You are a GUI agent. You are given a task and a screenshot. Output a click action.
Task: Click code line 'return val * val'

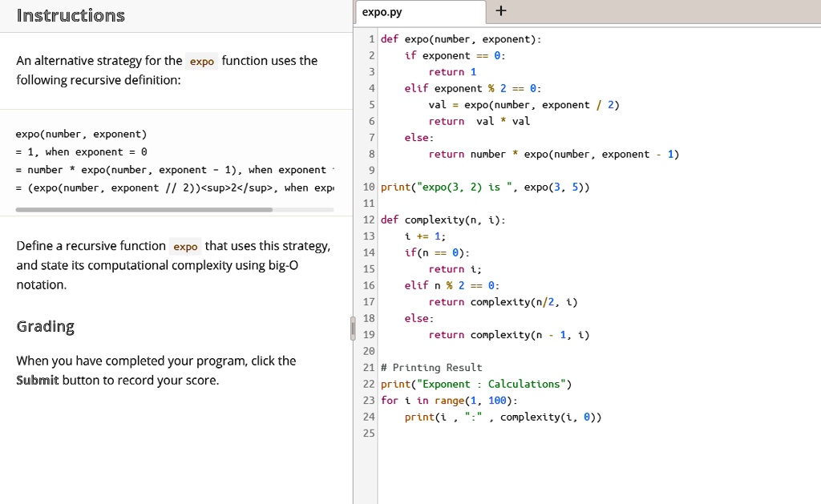pyautogui.click(x=479, y=122)
